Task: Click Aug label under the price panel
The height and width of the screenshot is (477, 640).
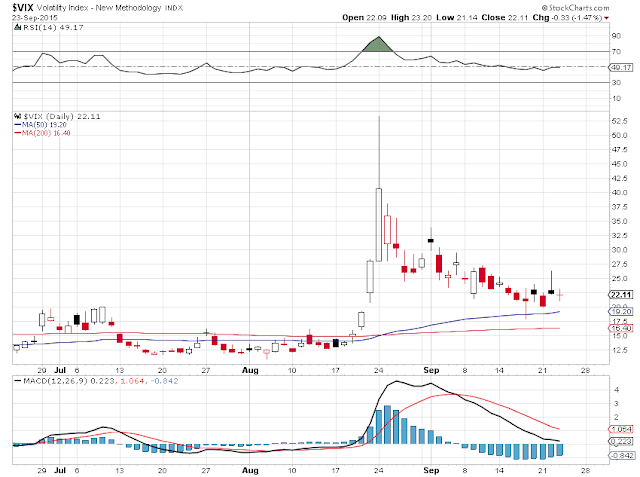Action: coord(250,370)
